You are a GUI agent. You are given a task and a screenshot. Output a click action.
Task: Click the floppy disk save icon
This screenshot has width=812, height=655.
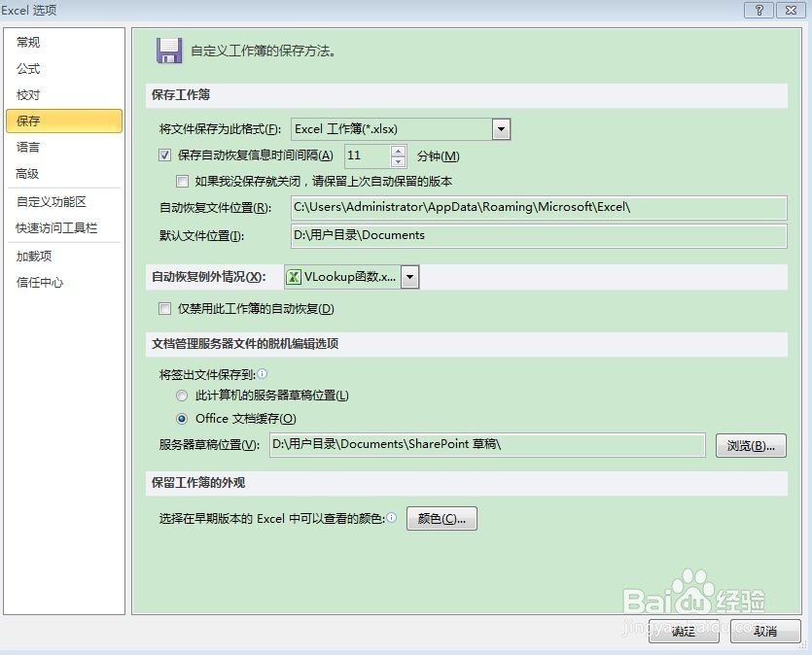click(x=169, y=51)
